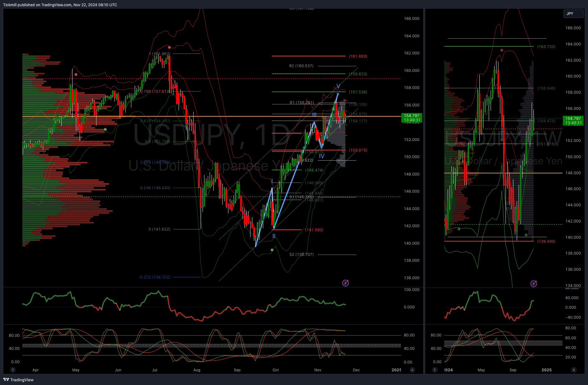Click the red (161.693) level label
The height and width of the screenshot is (385, 588).
click(x=358, y=56)
